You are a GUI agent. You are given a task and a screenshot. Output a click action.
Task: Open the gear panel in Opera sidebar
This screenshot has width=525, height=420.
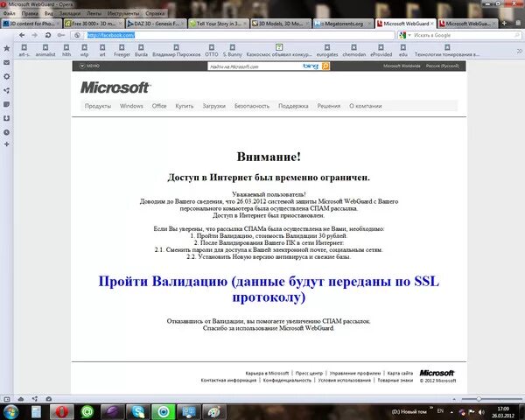(x=6, y=76)
